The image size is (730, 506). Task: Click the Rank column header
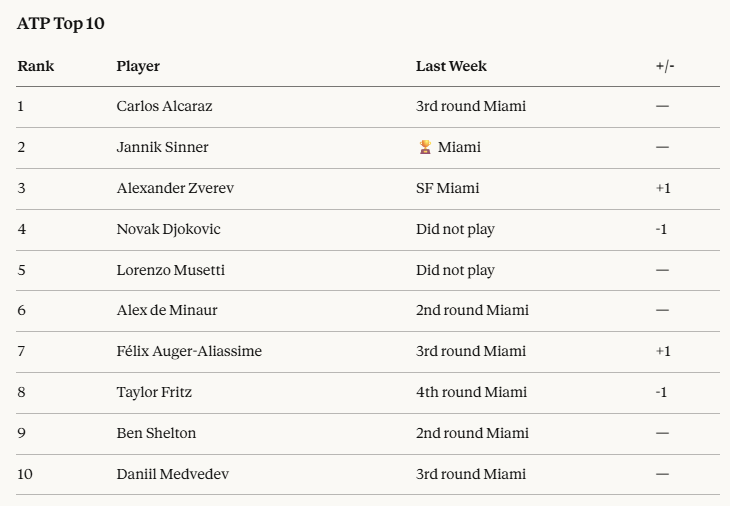pyautogui.click(x=36, y=66)
